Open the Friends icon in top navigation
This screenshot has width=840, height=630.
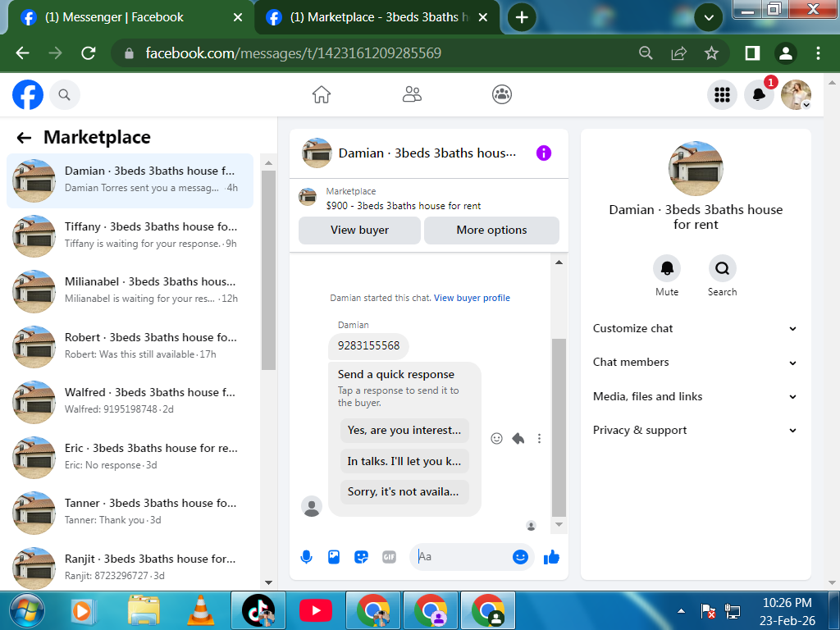pos(412,94)
